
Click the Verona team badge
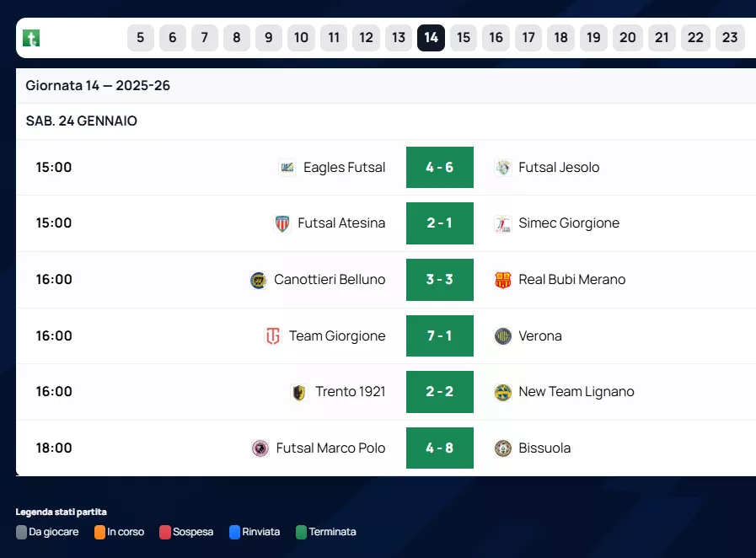[503, 336]
